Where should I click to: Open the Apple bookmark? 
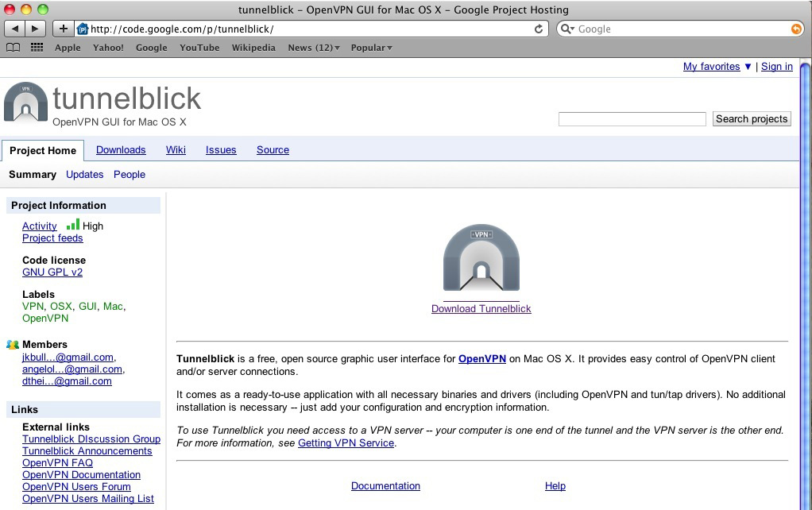click(x=68, y=48)
